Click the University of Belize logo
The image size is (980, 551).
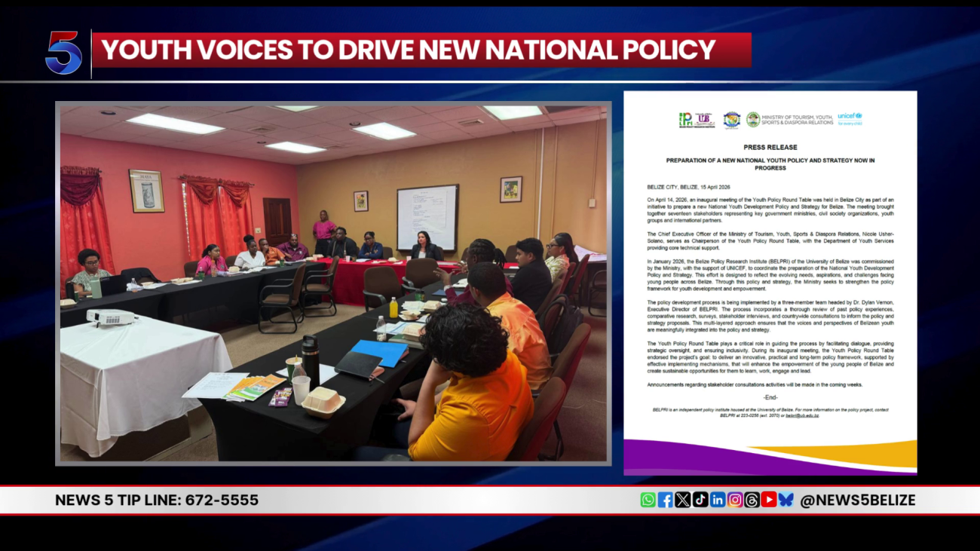(x=703, y=117)
